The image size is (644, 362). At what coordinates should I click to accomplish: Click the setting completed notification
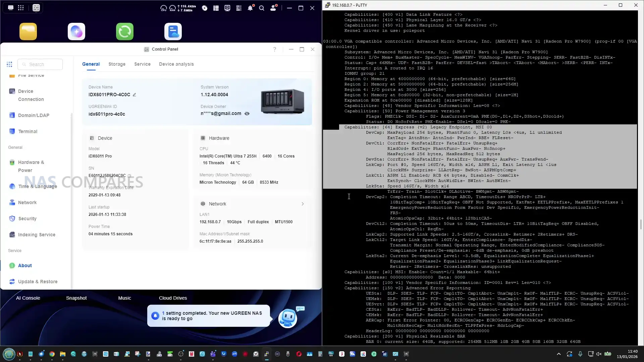coord(209,316)
